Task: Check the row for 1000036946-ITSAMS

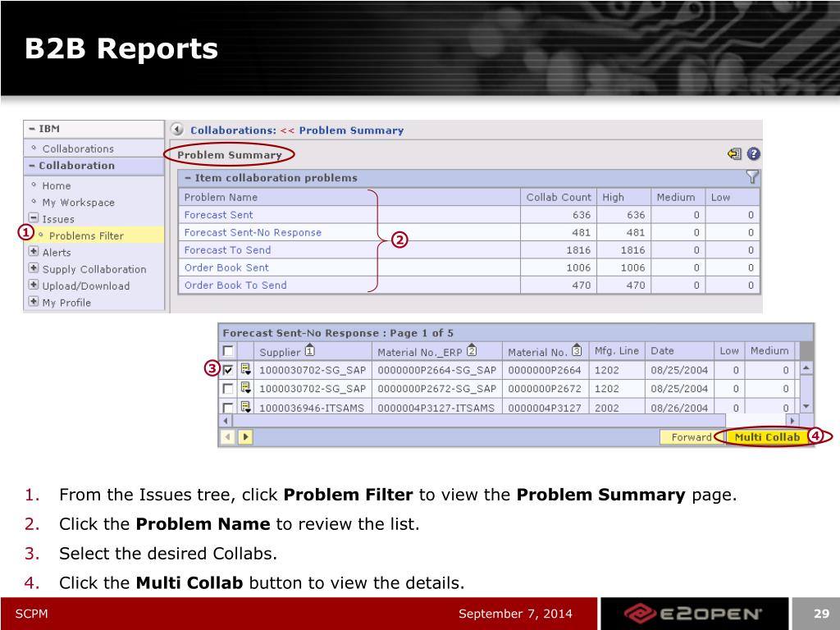Action: [x=228, y=407]
